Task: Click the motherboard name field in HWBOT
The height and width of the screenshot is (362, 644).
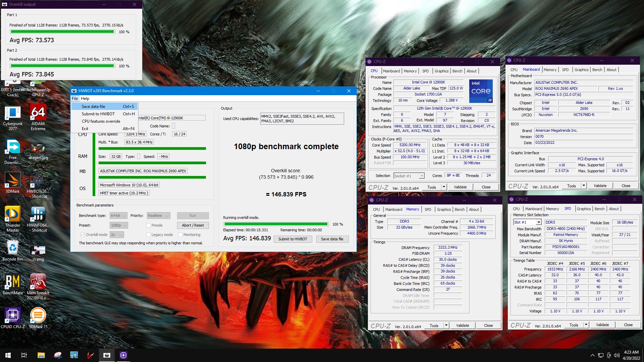Action: tap(143, 171)
